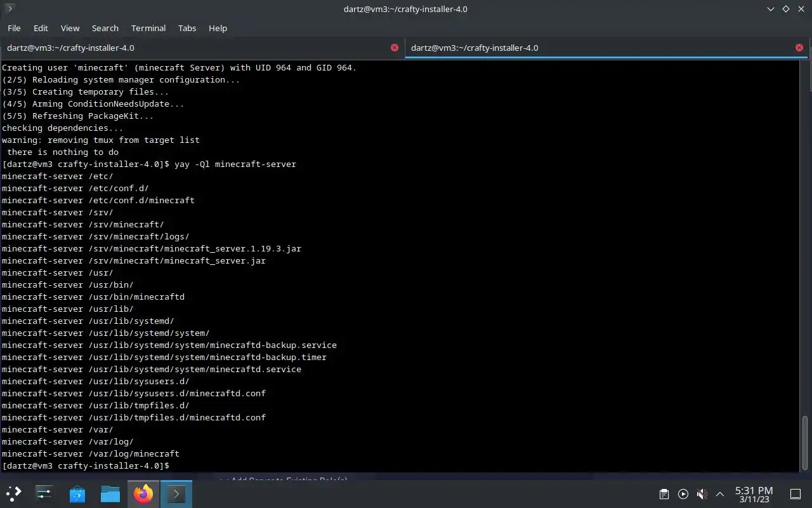Open the audio volume tray icon

tap(702, 494)
